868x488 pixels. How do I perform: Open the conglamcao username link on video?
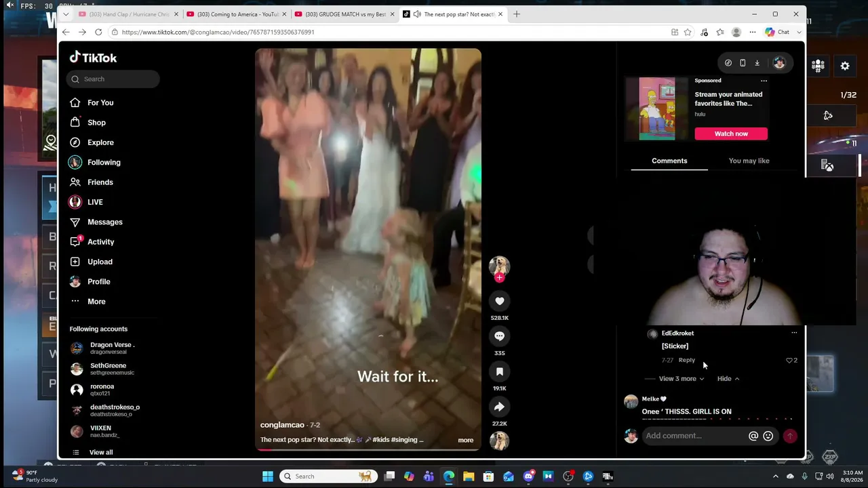click(x=282, y=425)
